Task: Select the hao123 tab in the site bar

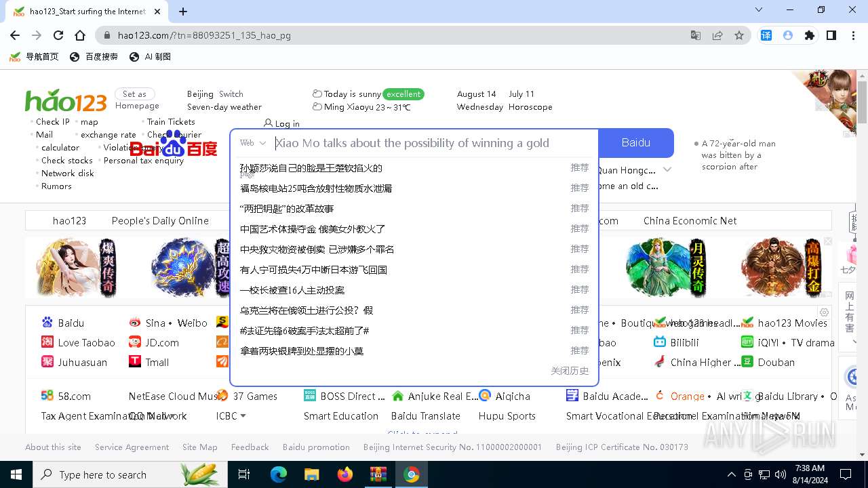Action: coord(69,221)
